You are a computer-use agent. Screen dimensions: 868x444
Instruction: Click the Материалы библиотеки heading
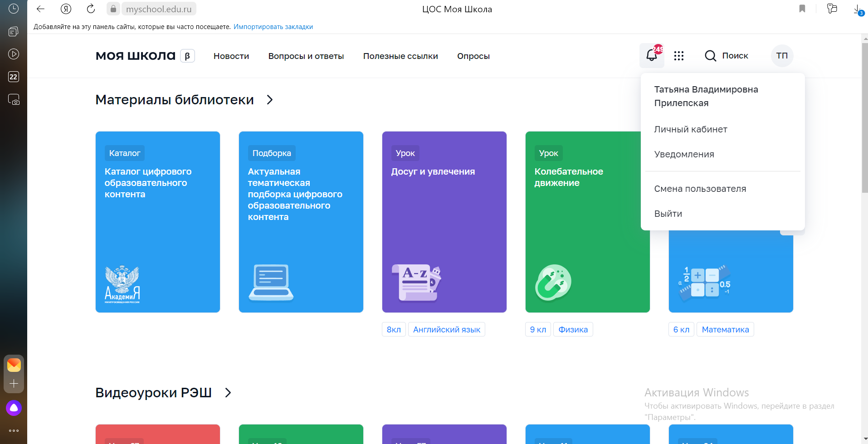pos(175,100)
